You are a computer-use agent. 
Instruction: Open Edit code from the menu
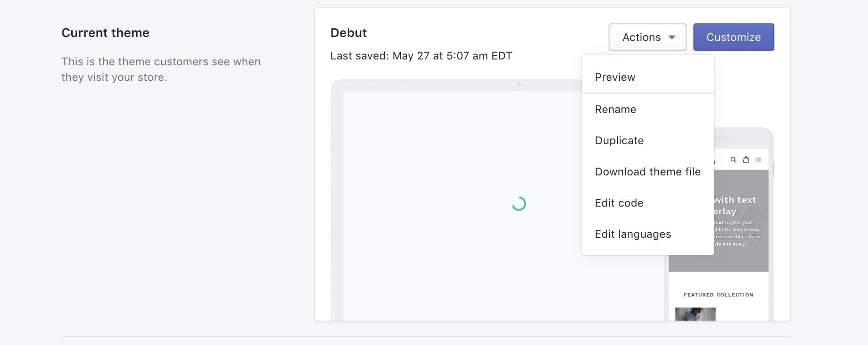click(x=619, y=203)
